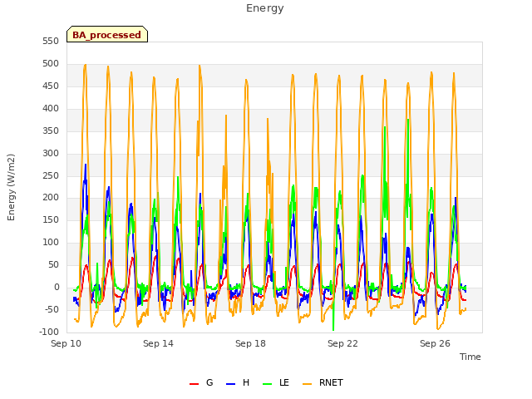Click the 50 y-axis tick label
This screenshot has height=399, width=532.
pyautogui.click(x=53, y=265)
